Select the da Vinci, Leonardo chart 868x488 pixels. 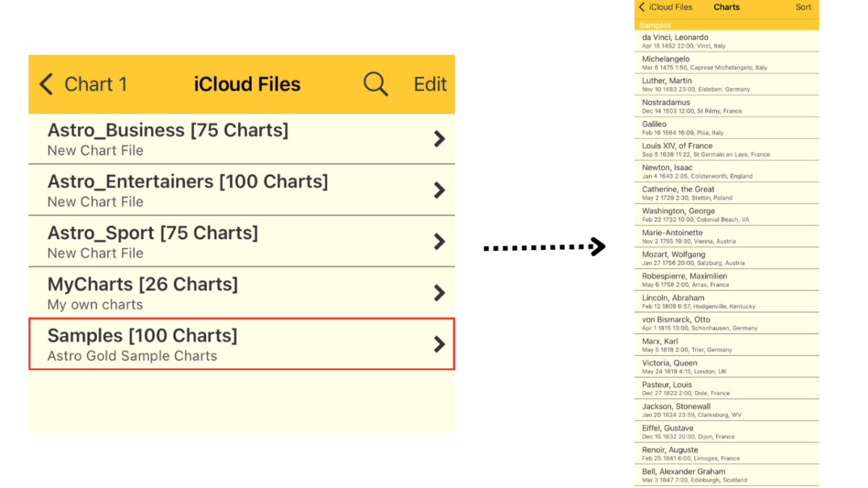726,41
